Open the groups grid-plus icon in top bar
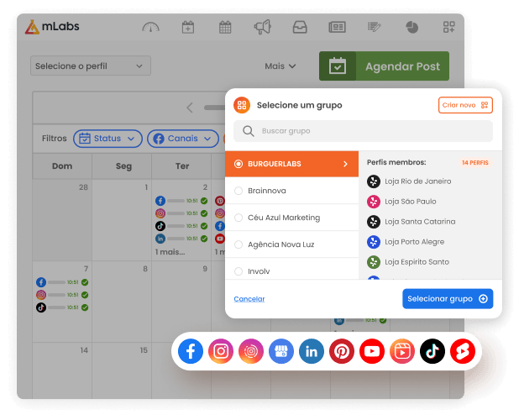 pyautogui.click(x=448, y=27)
